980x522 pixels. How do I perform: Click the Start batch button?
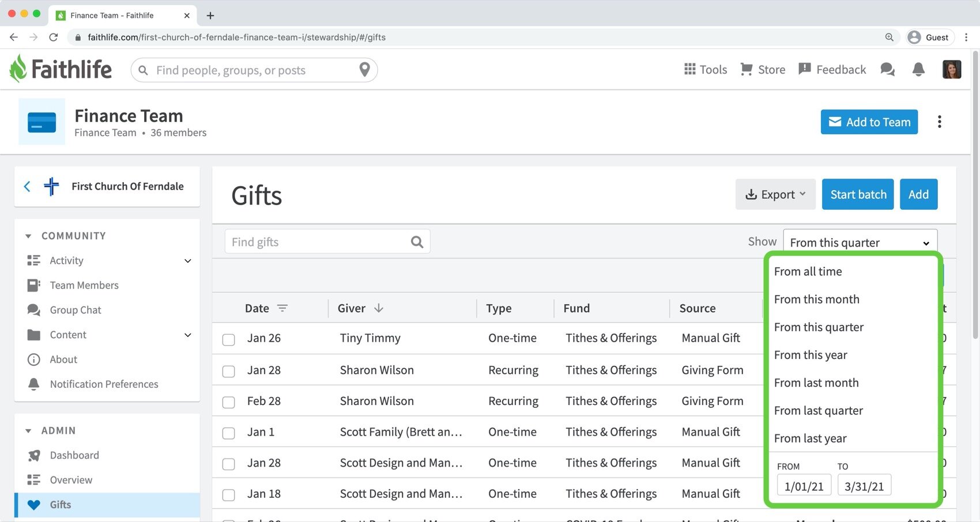(x=858, y=194)
